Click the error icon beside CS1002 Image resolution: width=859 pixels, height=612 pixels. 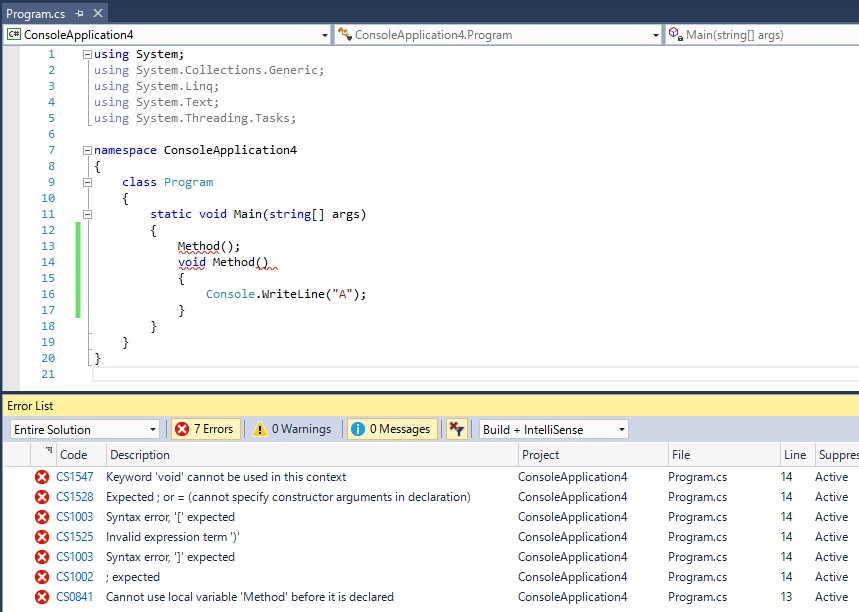click(x=42, y=577)
